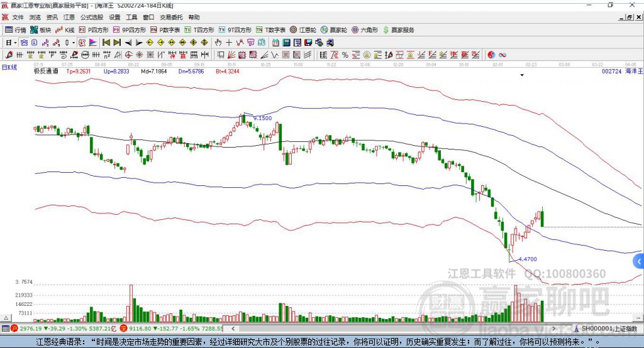The width and height of the screenshot is (644, 348).
Task: Open the 江恩 menu
Action: pos(69,17)
